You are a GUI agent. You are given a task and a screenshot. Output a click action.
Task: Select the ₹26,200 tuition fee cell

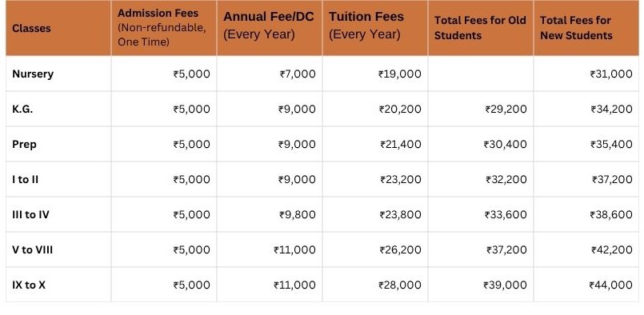click(x=375, y=249)
